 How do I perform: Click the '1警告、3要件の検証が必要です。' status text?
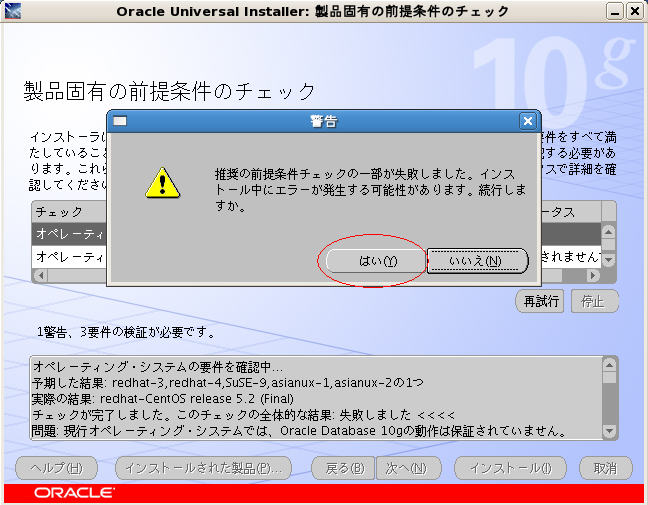tap(126, 332)
